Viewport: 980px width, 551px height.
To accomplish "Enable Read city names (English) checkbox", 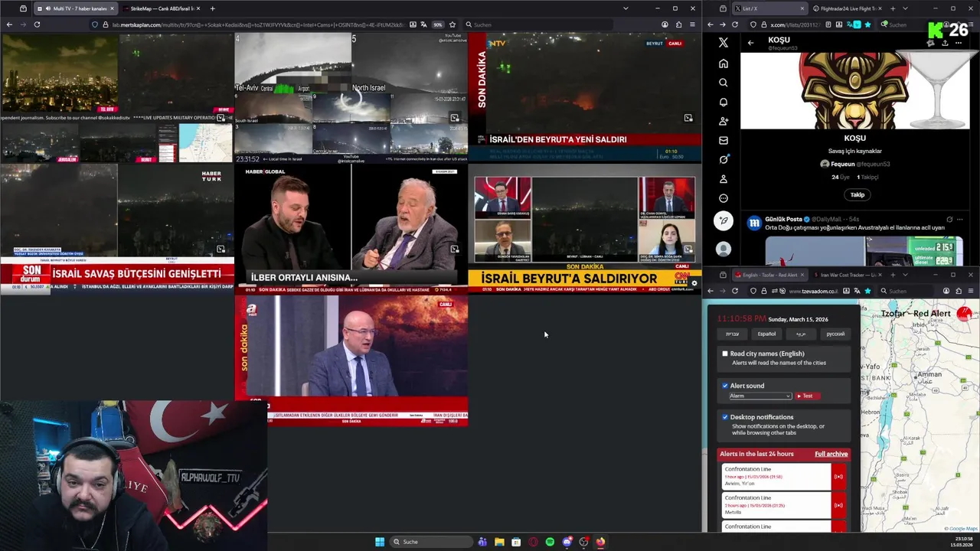I will pos(725,354).
